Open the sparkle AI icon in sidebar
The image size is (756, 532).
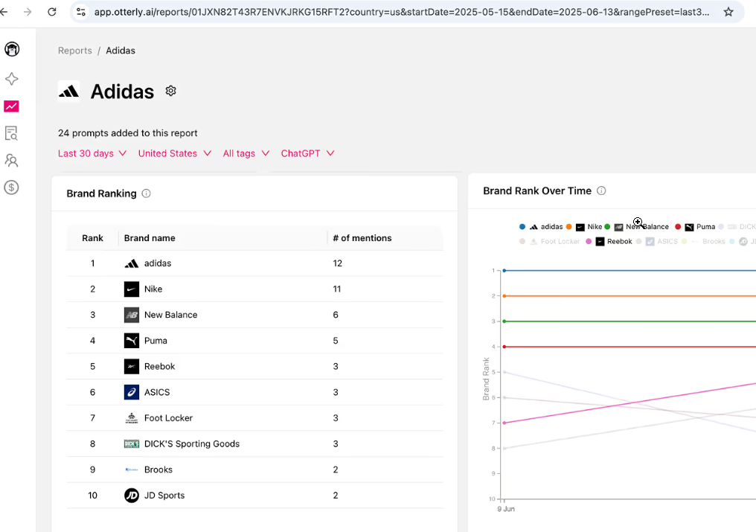click(12, 79)
